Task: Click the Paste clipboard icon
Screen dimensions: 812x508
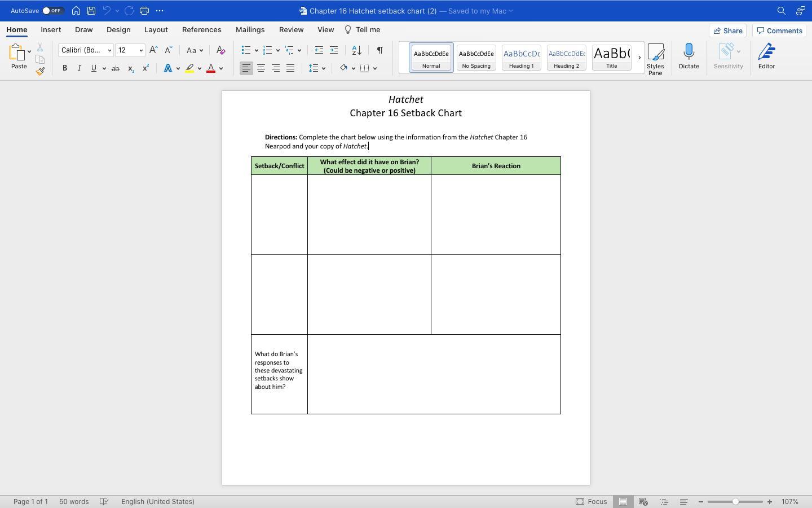Action: 17,52
